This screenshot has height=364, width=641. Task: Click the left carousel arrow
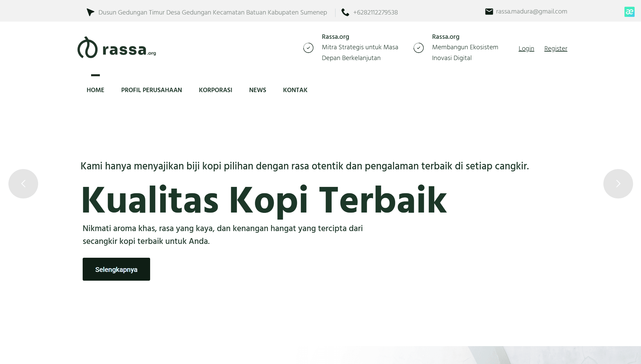click(23, 184)
